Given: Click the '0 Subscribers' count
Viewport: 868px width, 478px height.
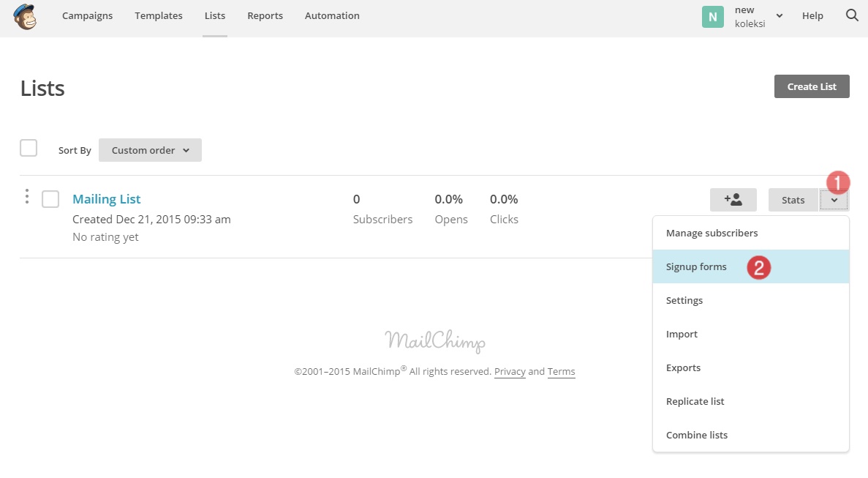Looking at the screenshot, I should [382, 209].
